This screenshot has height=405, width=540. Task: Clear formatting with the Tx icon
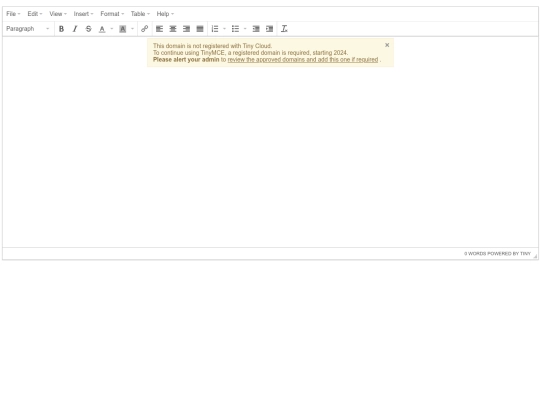pos(284,29)
